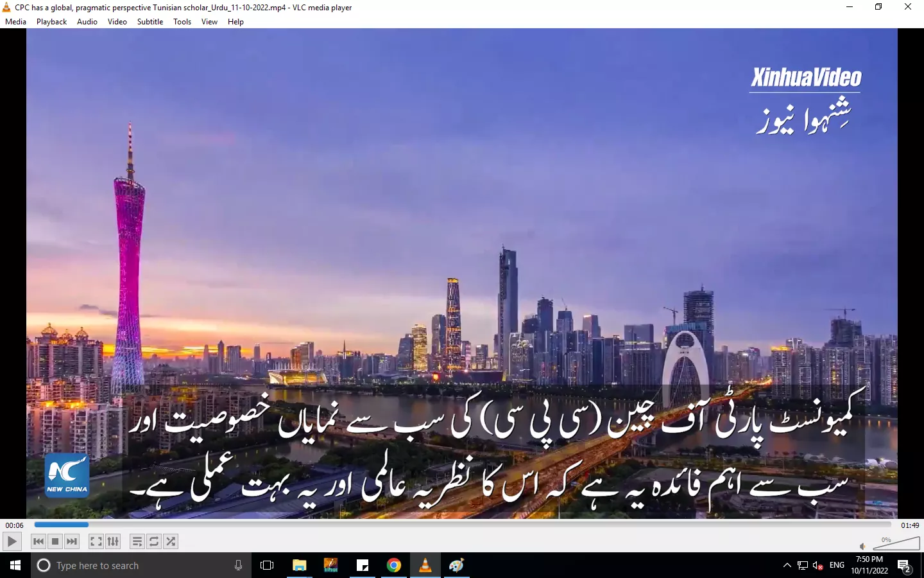Open Google Chrome from taskbar
The image size is (924, 578).
(394, 565)
